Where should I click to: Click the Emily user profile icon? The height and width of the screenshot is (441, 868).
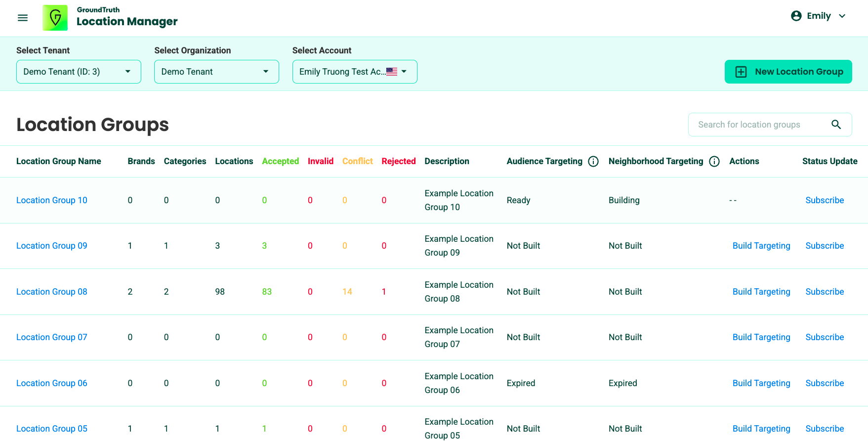tap(796, 16)
